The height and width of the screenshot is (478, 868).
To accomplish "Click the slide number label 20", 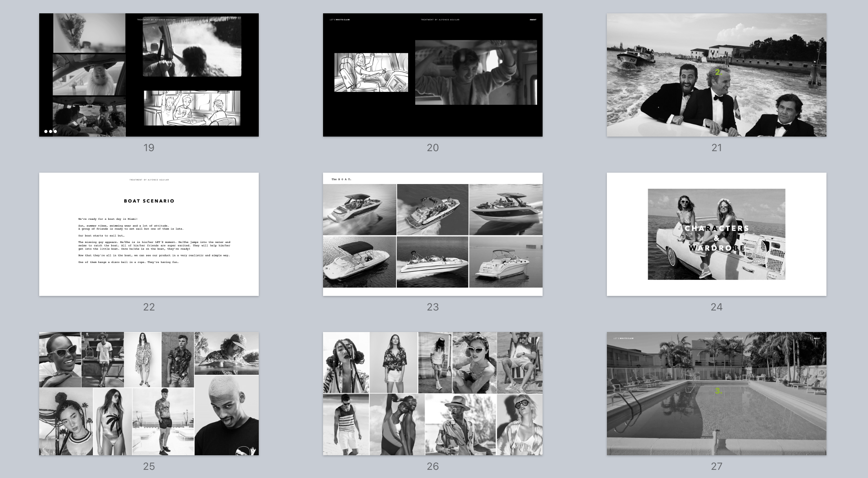I will pos(432,148).
